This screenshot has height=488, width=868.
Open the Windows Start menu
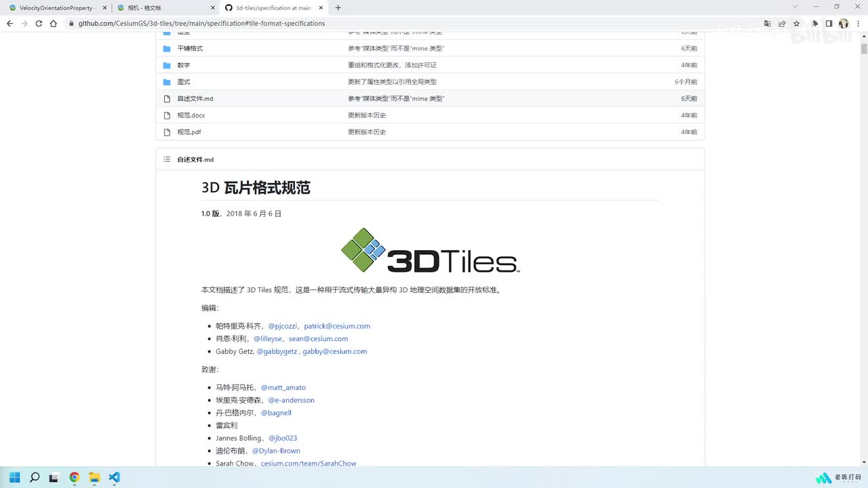click(15, 477)
